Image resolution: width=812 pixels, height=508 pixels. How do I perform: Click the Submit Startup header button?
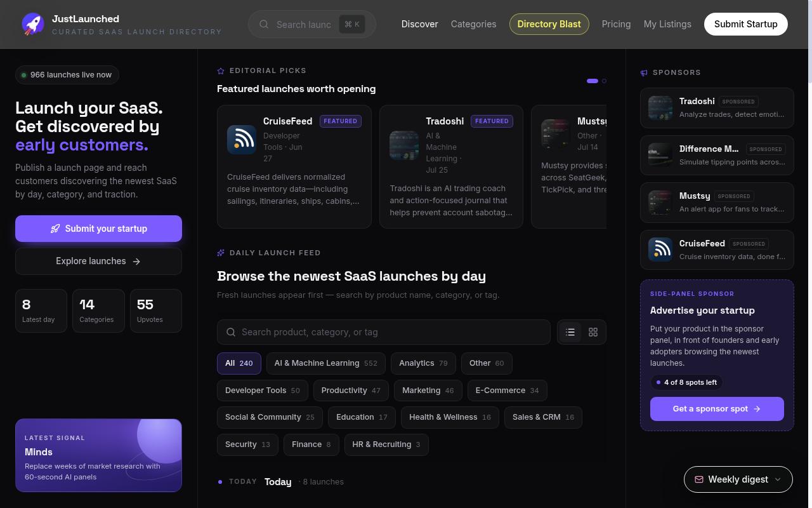[746, 24]
